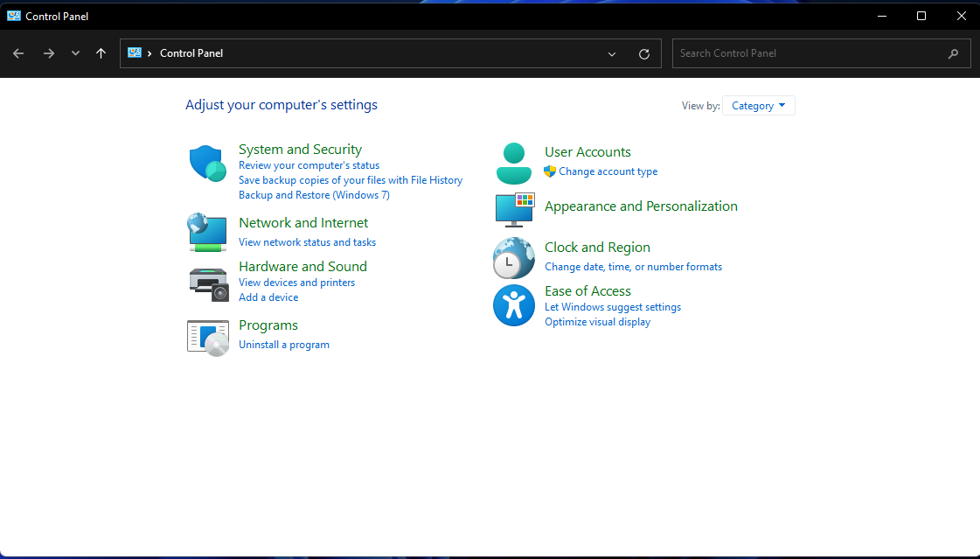This screenshot has width=980, height=559.
Task: Click the Control Panel breadcrumb text
Action: pos(191,53)
